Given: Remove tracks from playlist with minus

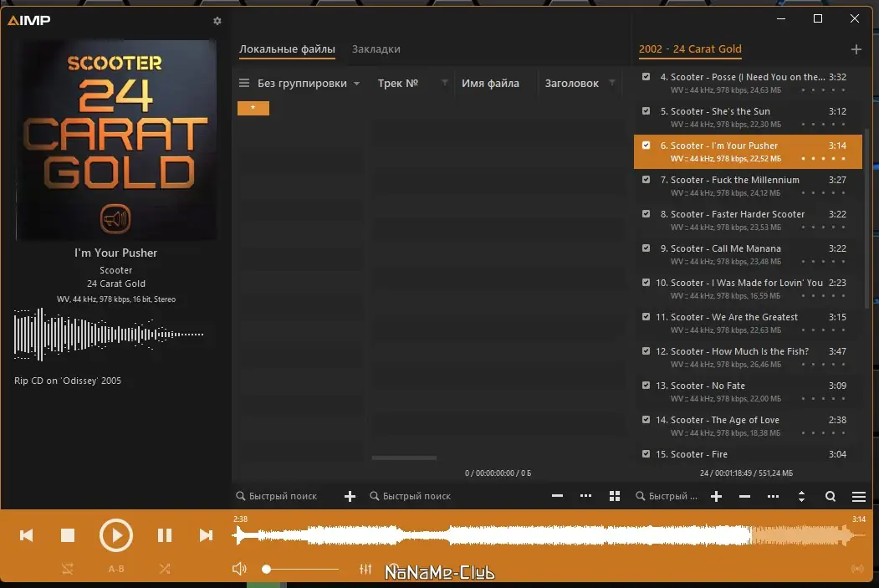Looking at the screenshot, I should pos(744,496).
